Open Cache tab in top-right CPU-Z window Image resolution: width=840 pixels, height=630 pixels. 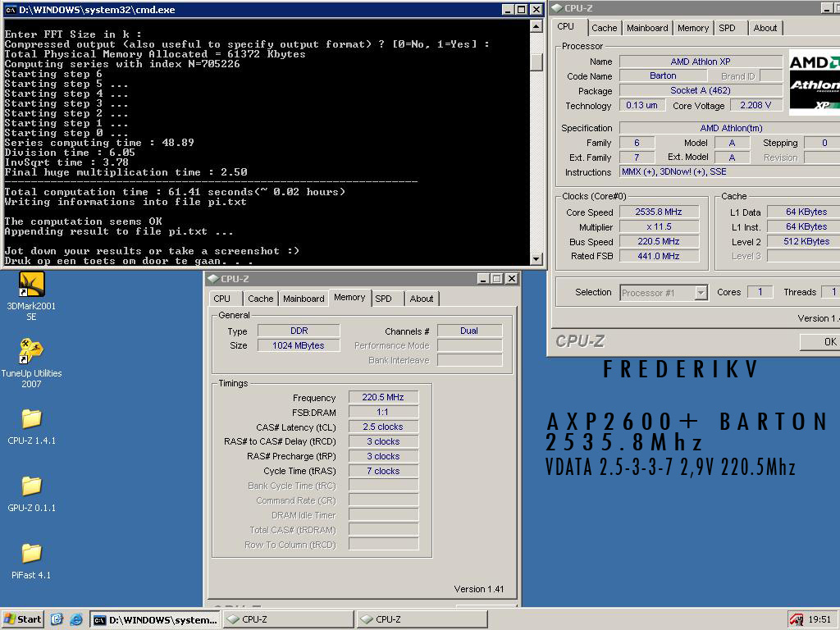pos(605,28)
